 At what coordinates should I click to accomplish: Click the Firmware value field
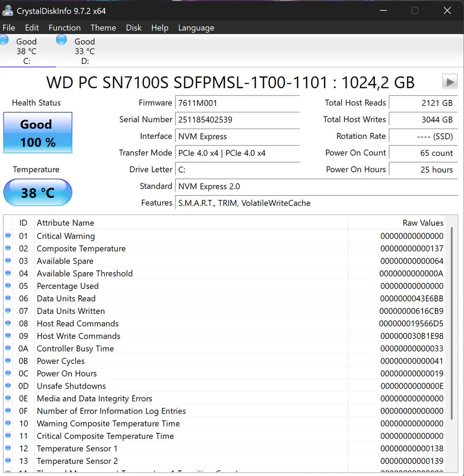(237, 103)
